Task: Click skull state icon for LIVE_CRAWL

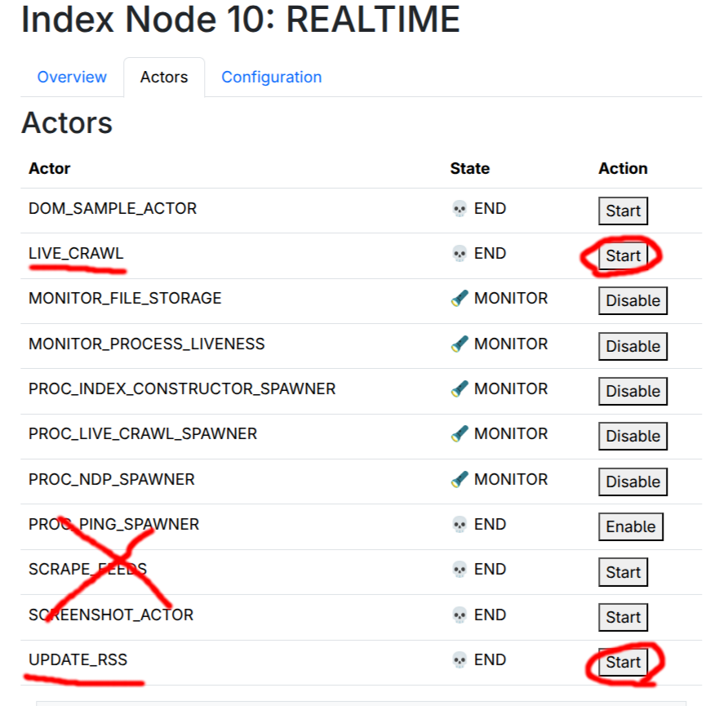Action: click(x=459, y=254)
